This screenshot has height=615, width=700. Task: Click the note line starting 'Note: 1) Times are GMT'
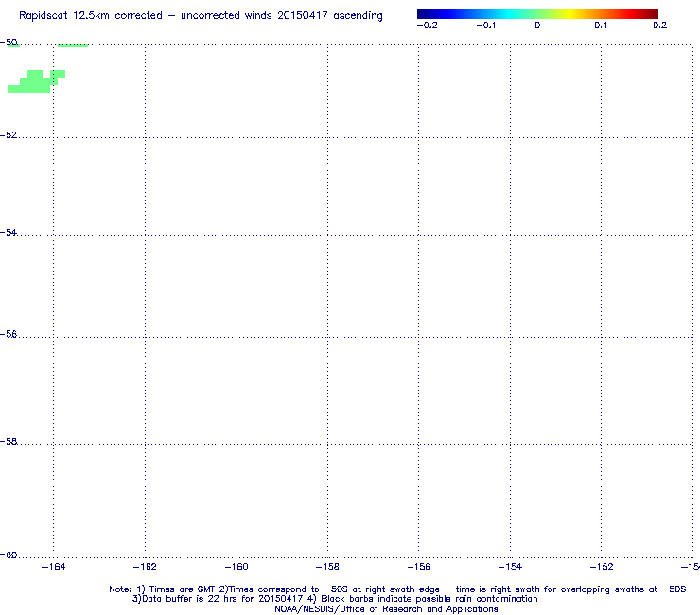click(397, 589)
